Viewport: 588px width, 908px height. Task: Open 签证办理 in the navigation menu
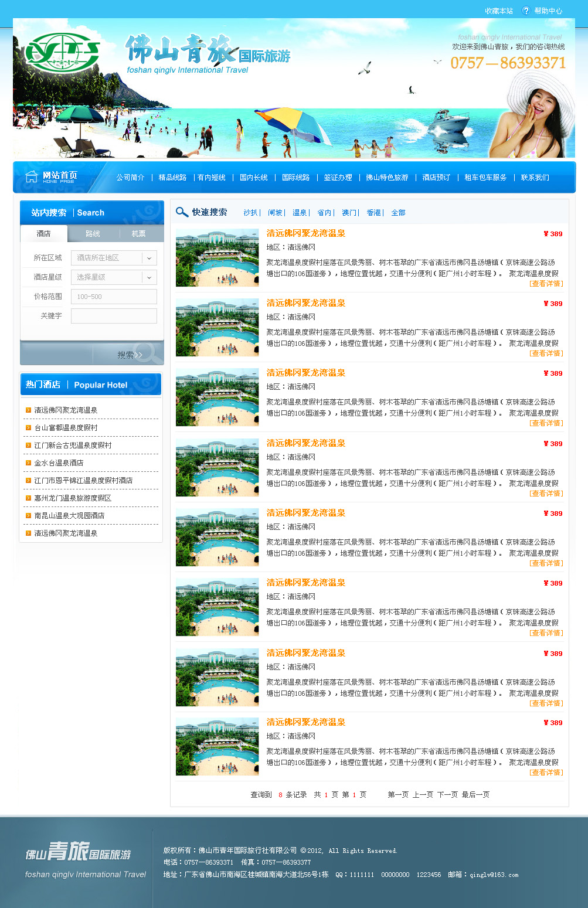click(x=338, y=178)
